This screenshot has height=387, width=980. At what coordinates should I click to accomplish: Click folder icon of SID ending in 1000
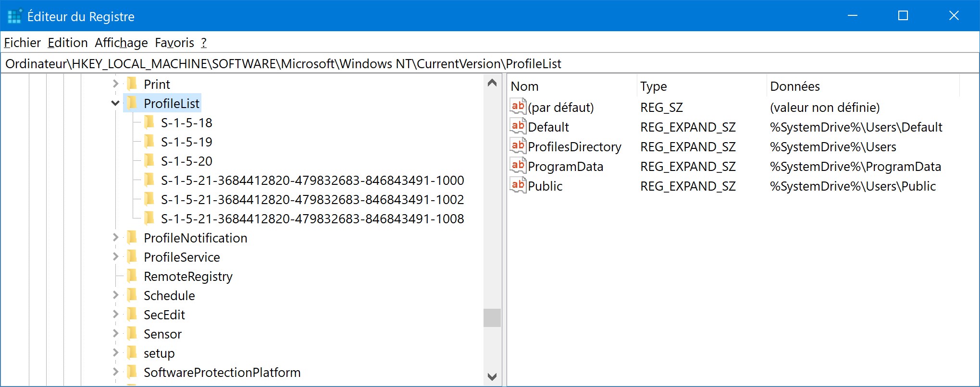[149, 180]
